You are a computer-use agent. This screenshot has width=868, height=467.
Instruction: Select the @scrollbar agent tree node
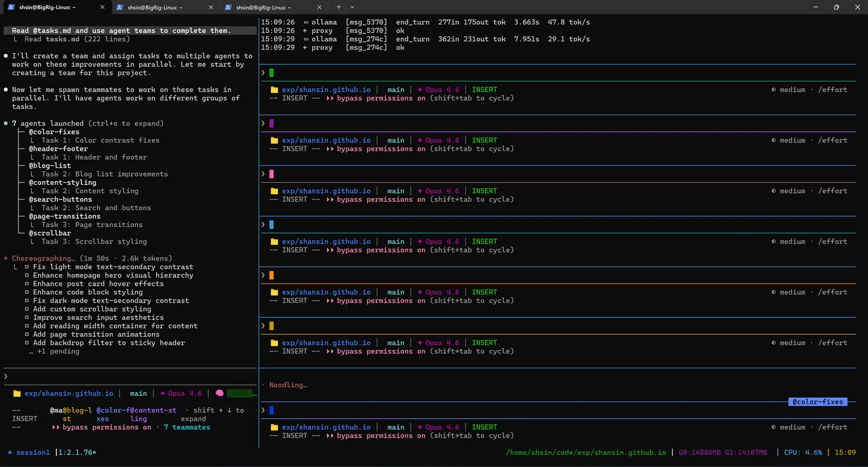(x=50, y=233)
